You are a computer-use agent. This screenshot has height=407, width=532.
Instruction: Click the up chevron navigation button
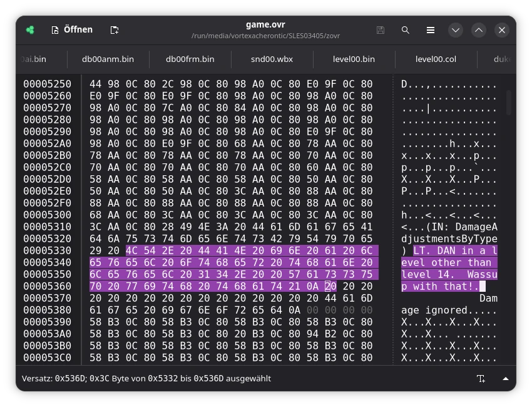pyautogui.click(x=479, y=30)
